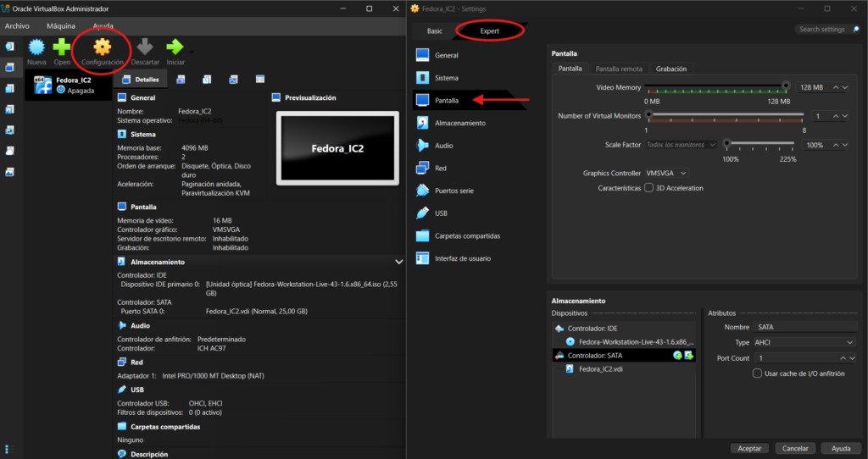Click the Cancelar button
This screenshot has height=459, width=868.
(x=795, y=449)
